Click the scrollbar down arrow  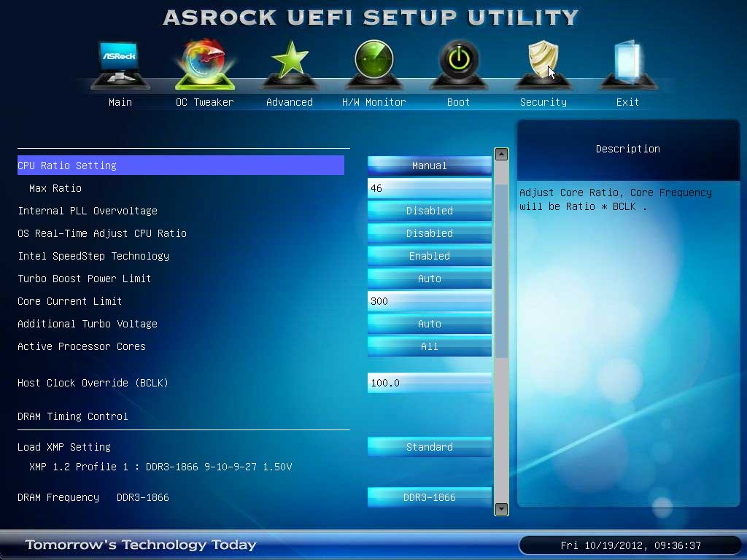pos(501,509)
